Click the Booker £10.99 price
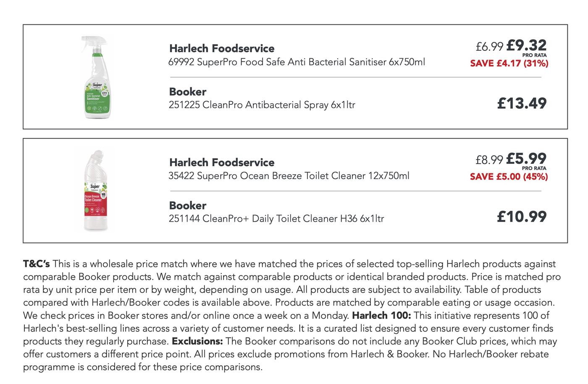The height and width of the screenshot is (384, 588). click(522, 217)
